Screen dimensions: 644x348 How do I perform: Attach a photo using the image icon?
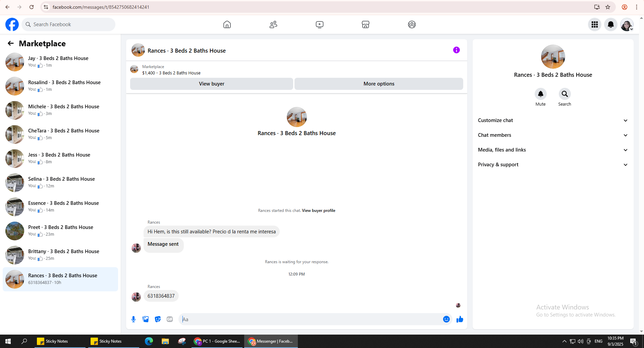146,319
